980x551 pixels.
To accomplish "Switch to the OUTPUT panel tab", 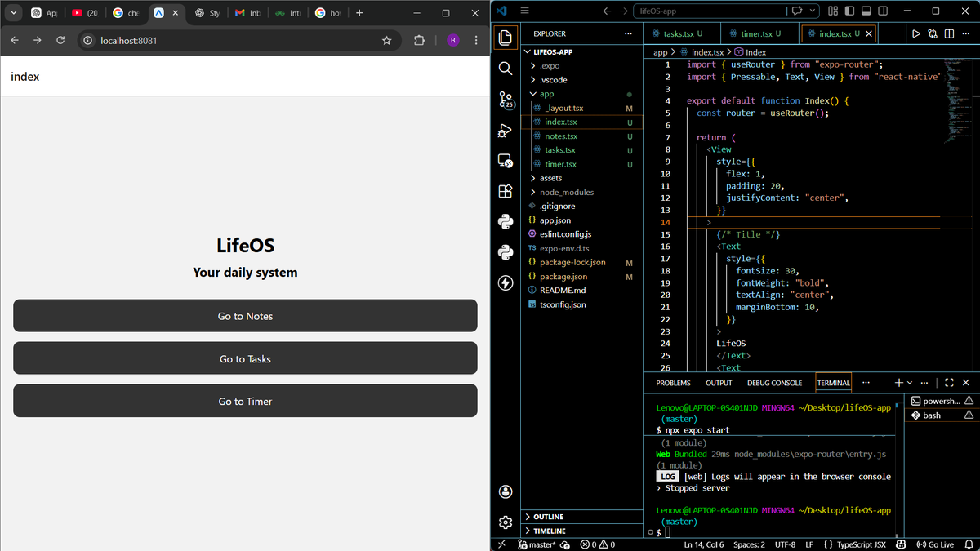I will pyautogui.click(x=719, y=383).
